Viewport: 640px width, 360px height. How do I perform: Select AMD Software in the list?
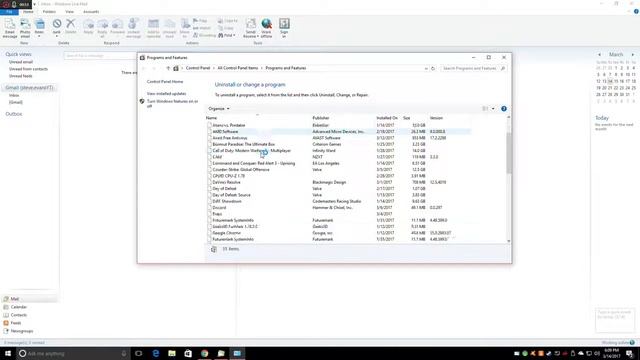pos(338,132)
